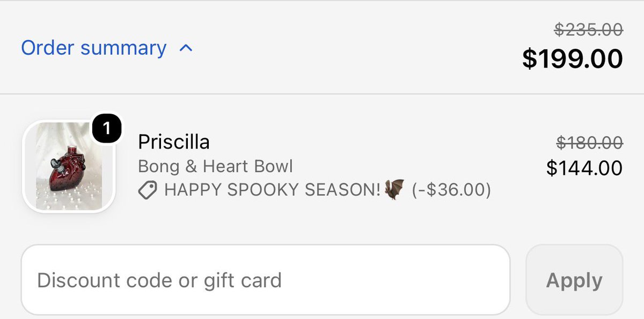This screenshot has height=319, width=644.
Task: Focus the Discount code or gift card field
Action: (265, 280)
